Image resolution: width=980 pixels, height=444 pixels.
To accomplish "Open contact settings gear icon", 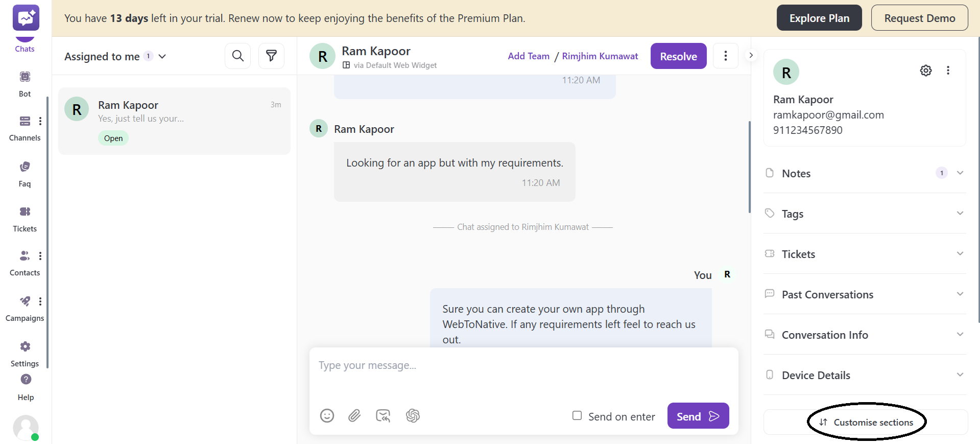I will tap(925, 71).
